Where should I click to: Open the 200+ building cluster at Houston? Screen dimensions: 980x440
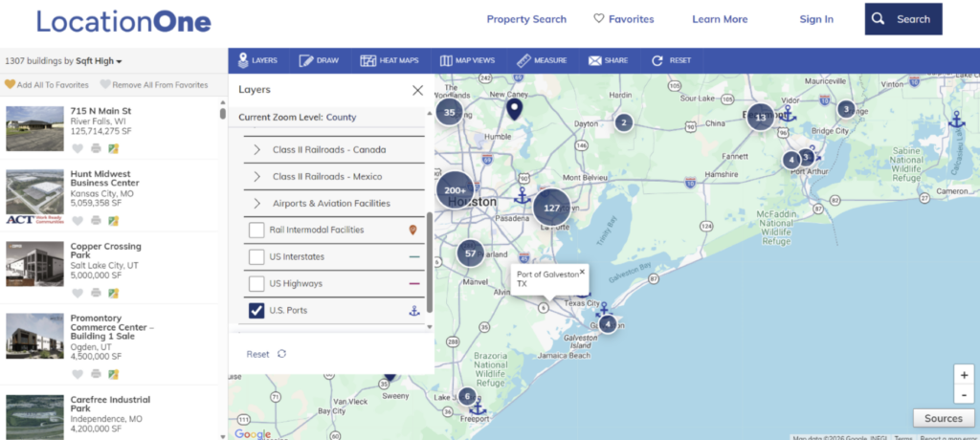click(x=455, y=190)
